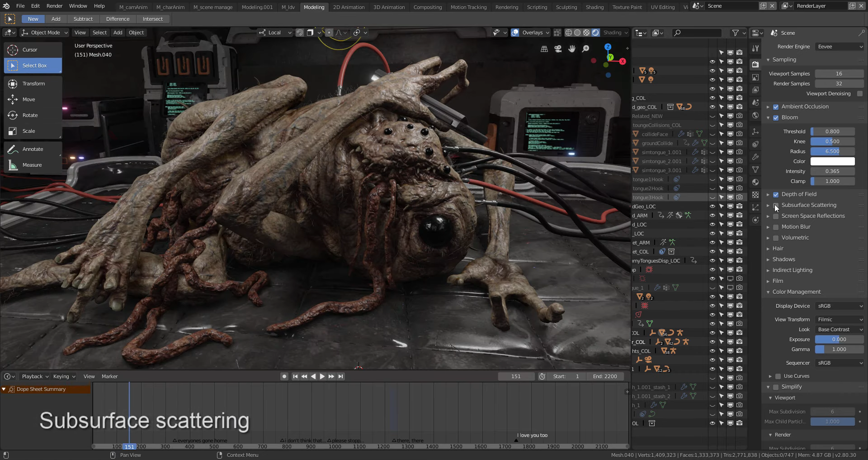This screenshot has height=460, width=868.
Task: Click the zoom magnifier viewport icon
Action: point(586,49)
